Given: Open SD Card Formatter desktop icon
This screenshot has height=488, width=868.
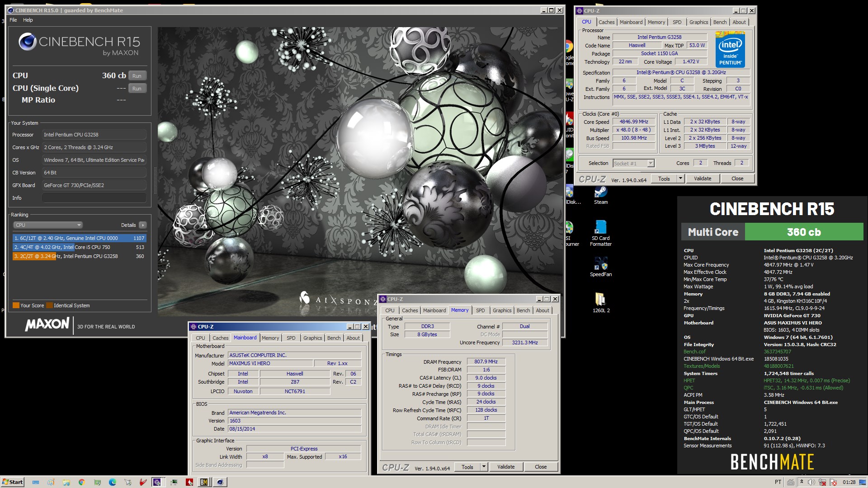Looking at the screenshot, I should point(600,233).
